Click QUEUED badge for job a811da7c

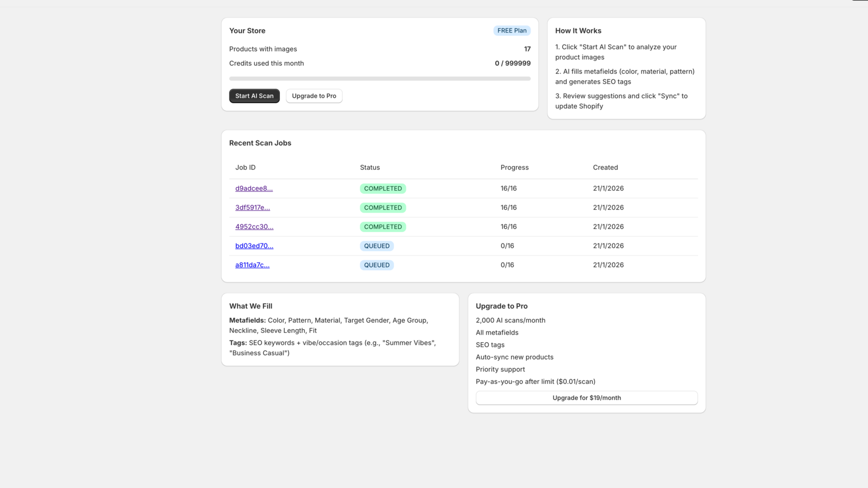[376, 265]
